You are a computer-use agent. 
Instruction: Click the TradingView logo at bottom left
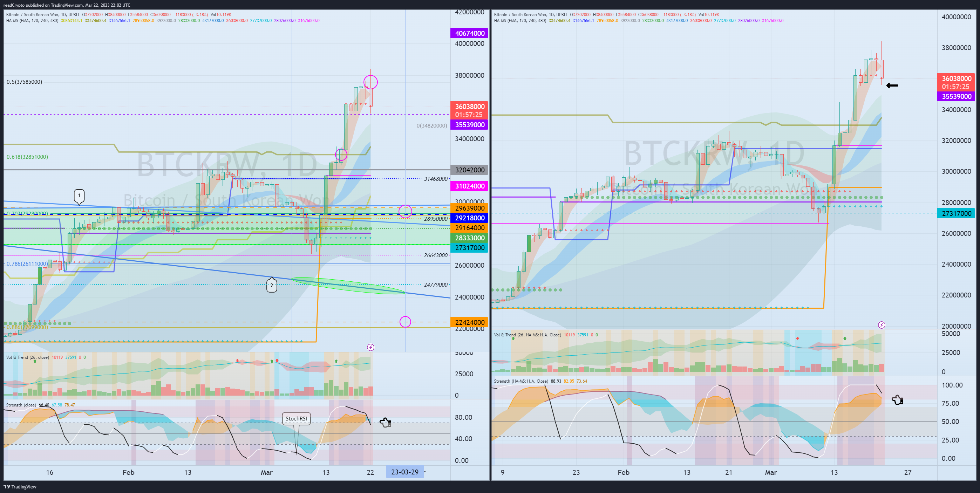tap(20, 487)
